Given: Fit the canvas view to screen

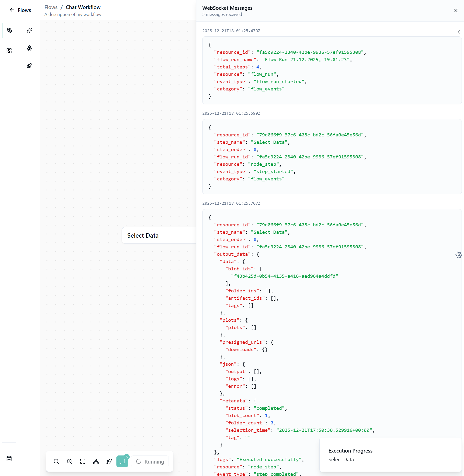Looking at the screenshot, I should [x=83, y=461].
